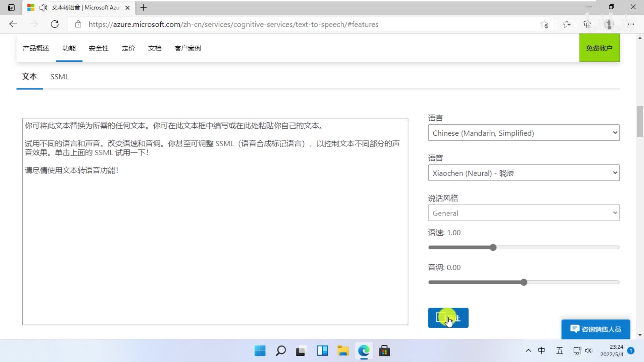Expand the 语音 dropdown showing Xiaochen
The image size is (644, 362).
pyautogui.click(x=524, y=173)
